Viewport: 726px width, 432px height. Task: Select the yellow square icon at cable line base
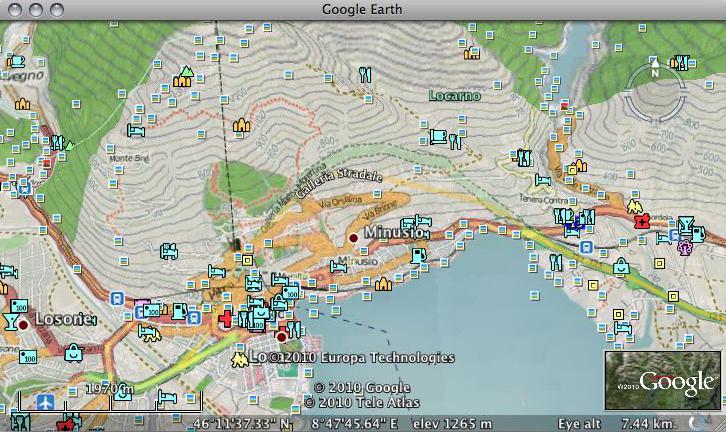point(248,261)
